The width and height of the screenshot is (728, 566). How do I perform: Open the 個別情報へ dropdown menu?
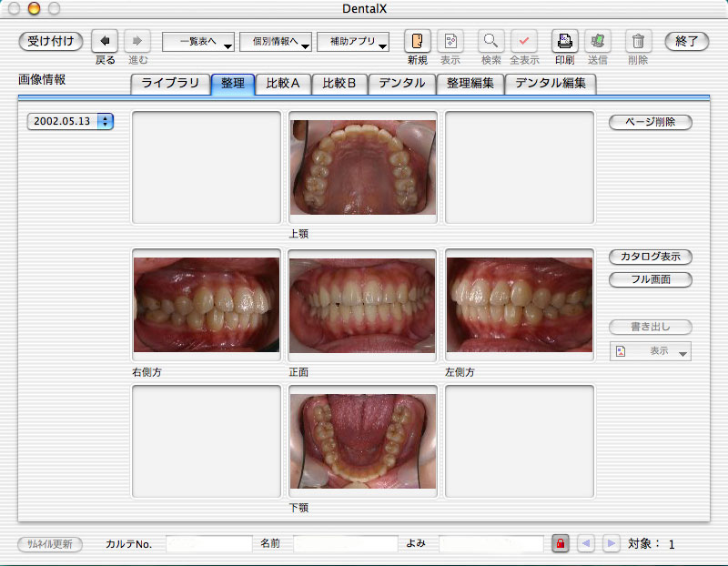coord(276,42)
